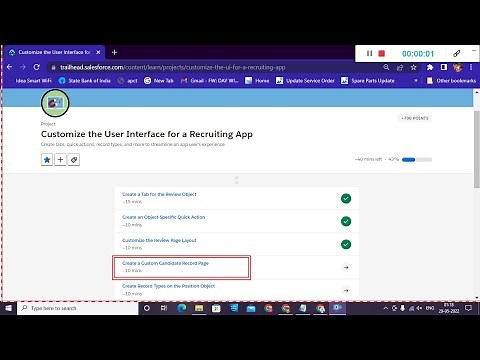Open Chrome three-dot menu

tap(471, 67)
